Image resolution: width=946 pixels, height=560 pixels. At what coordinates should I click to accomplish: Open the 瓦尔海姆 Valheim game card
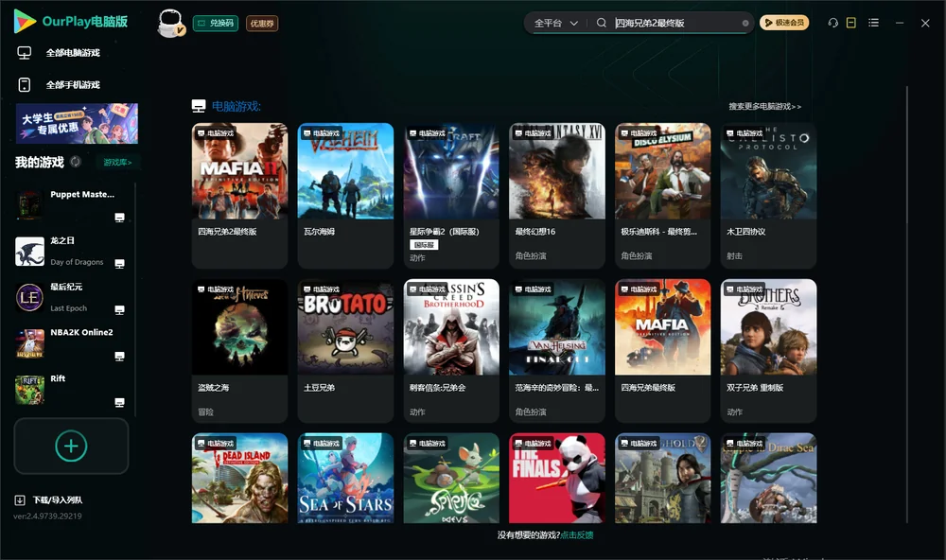click(x=345, y=196)
